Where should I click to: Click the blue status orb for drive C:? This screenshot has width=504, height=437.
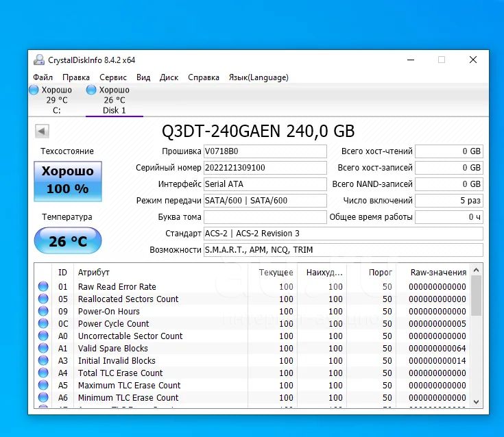(34, 90)
